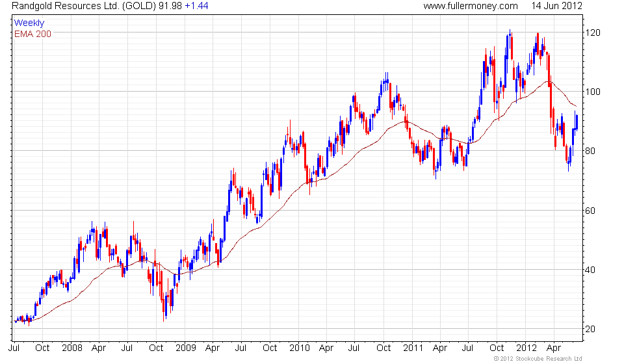
Task: Click the 2010 year axis label
Action: click(x=300, y=348)
